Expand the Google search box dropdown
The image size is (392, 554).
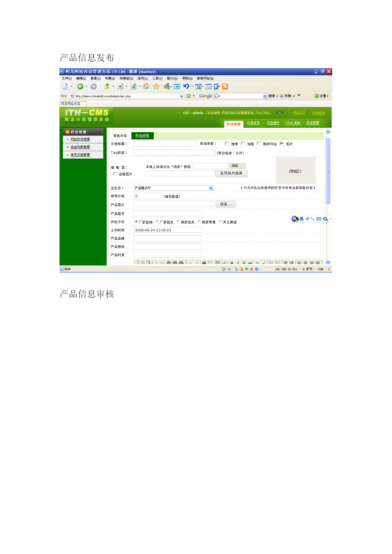click(x=265, y=96)
